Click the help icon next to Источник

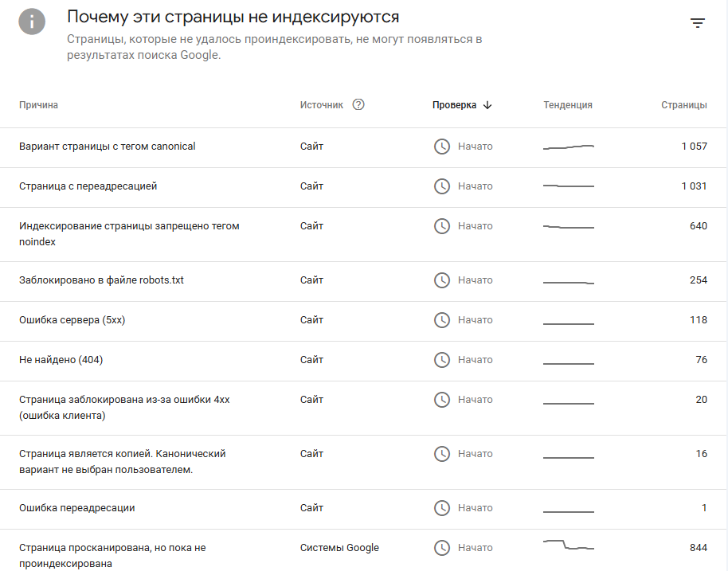358,104
